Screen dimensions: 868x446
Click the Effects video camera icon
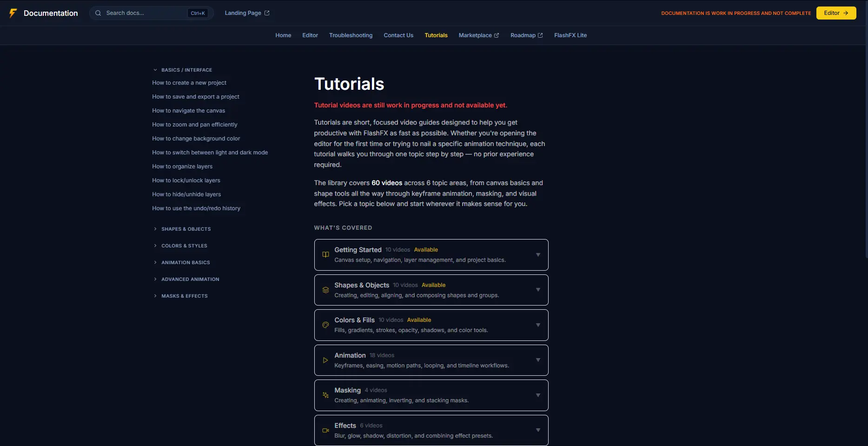click(325, 430)
